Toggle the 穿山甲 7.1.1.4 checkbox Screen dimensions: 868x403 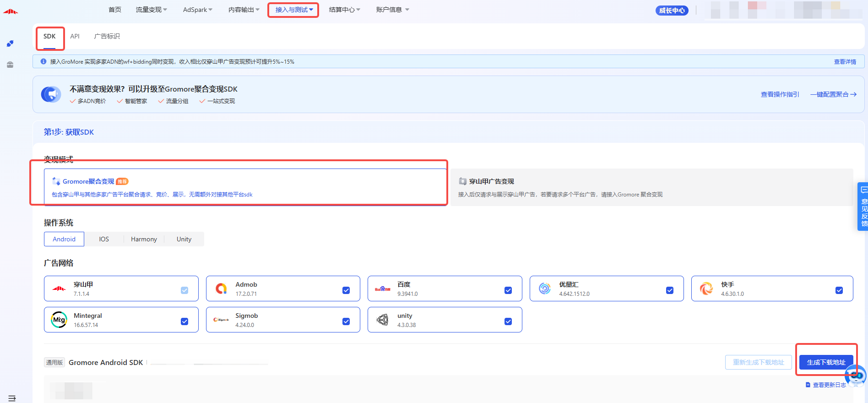click(x=184, y=290)
